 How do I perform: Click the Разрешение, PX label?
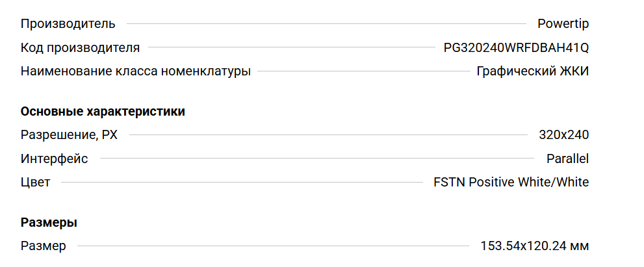click(69, 135)
